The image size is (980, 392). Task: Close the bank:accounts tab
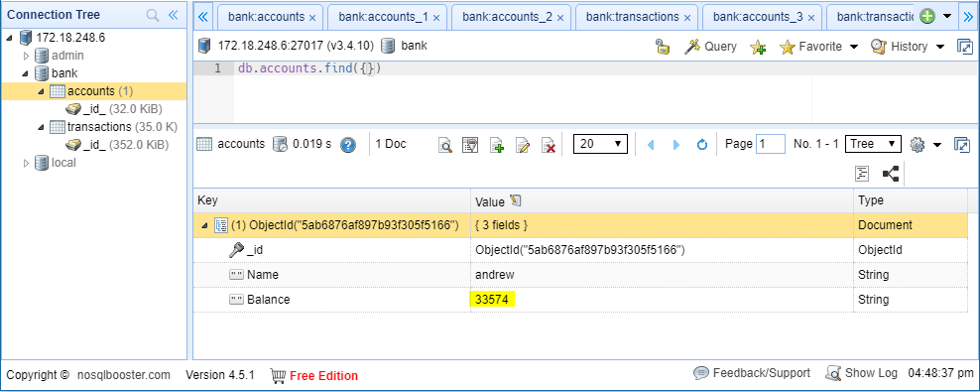pyautogui.click(x=312, y=18)
